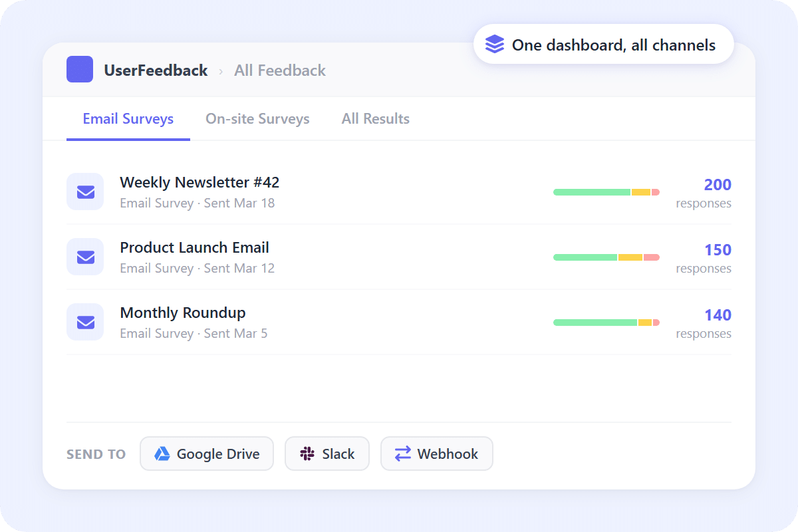Screen dimensions: 798x532
Task: Click the UserFeedback breadcrumb label
Action: tap(156, 70)
